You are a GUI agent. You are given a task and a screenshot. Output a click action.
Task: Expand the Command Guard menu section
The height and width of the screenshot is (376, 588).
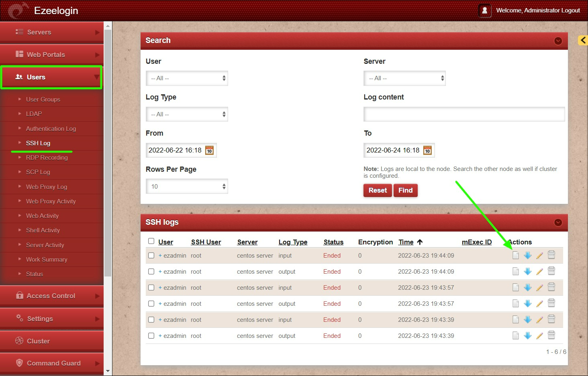(x=52, y=363)
